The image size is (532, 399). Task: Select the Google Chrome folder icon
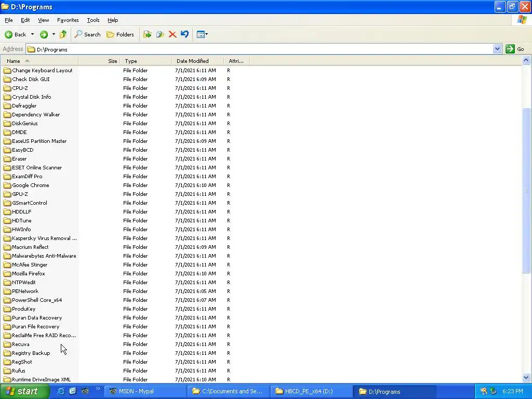(x=7, y=185)
